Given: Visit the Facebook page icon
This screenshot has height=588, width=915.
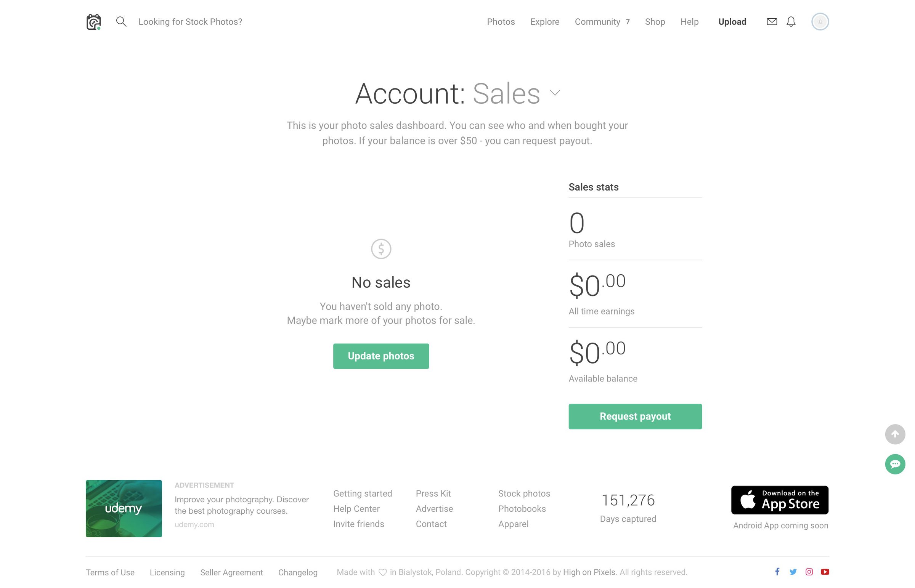Looking at the screenshot, I should pos(777,572).
